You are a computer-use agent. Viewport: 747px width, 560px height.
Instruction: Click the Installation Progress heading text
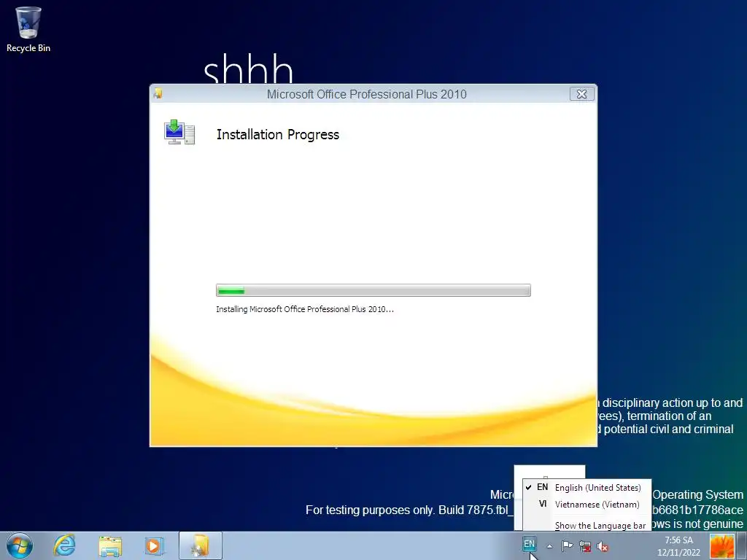click(278, 135)
